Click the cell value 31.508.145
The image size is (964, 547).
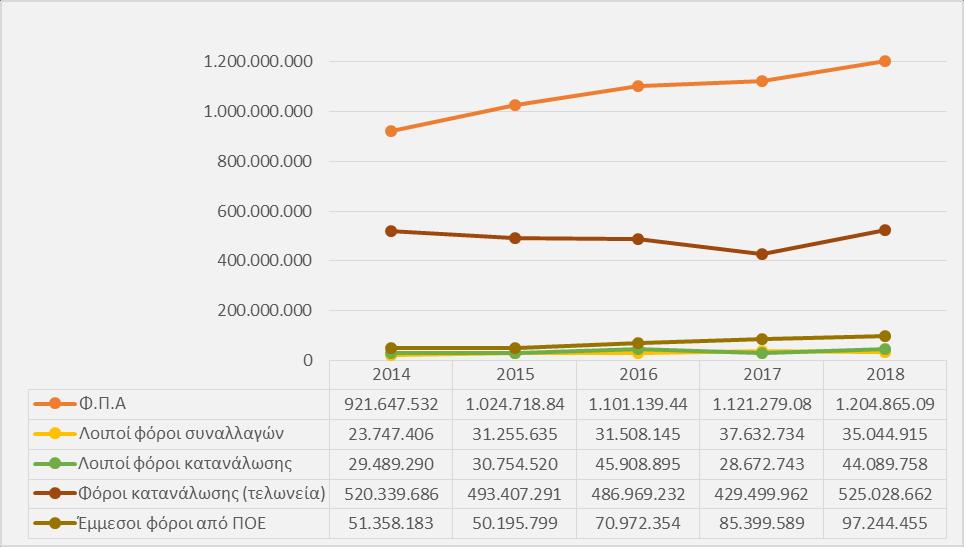pos(638,435)
